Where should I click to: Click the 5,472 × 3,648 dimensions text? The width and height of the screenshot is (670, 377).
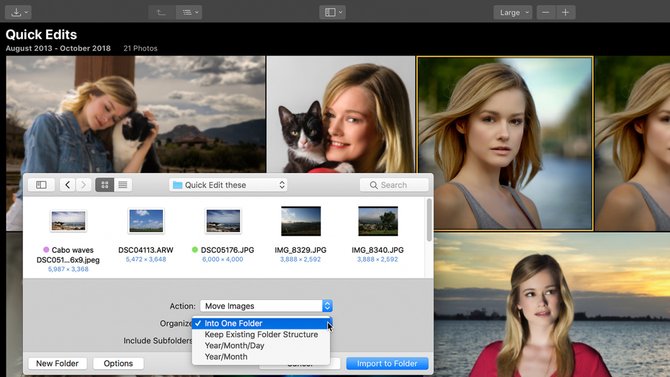(146, 259)
